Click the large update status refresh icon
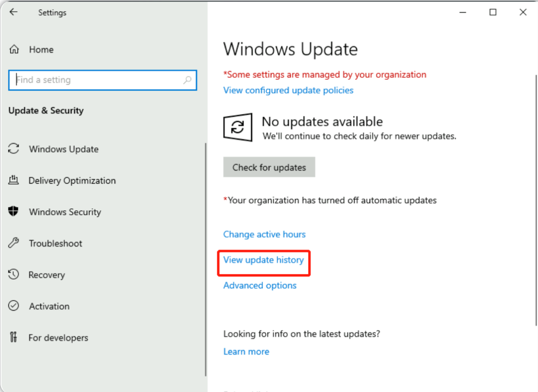 point(238,127)
